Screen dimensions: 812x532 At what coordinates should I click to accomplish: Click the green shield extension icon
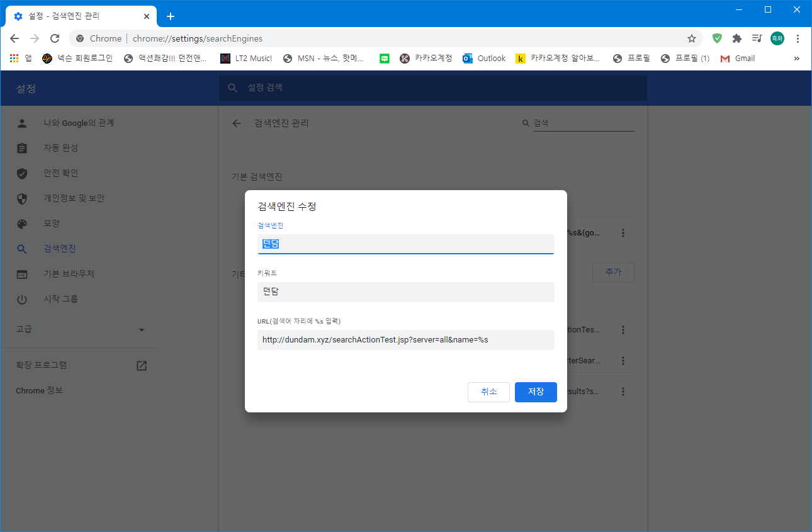tap(717, 38)
